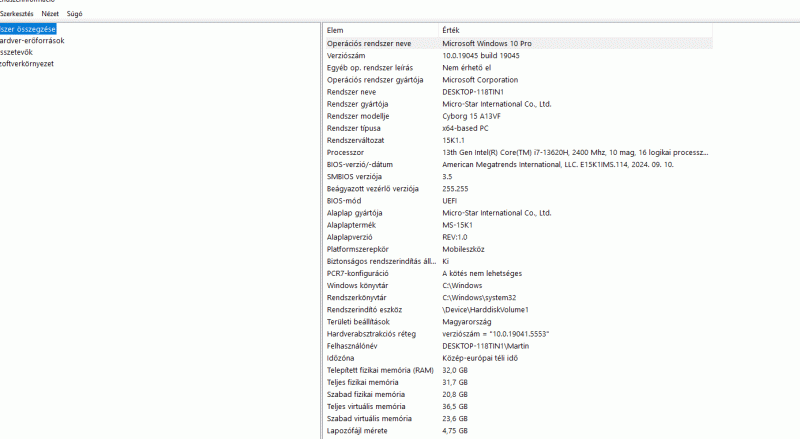Click value 10.0.19045 build 19045
This screenshot has height=439, width=800.
(481, 56)
